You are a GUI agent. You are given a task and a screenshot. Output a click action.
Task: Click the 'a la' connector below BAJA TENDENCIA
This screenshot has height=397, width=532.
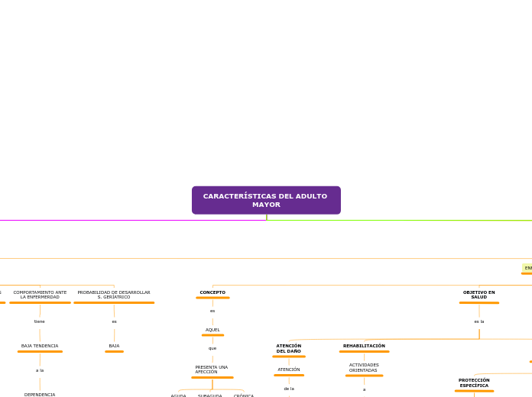tap(40, 370)
